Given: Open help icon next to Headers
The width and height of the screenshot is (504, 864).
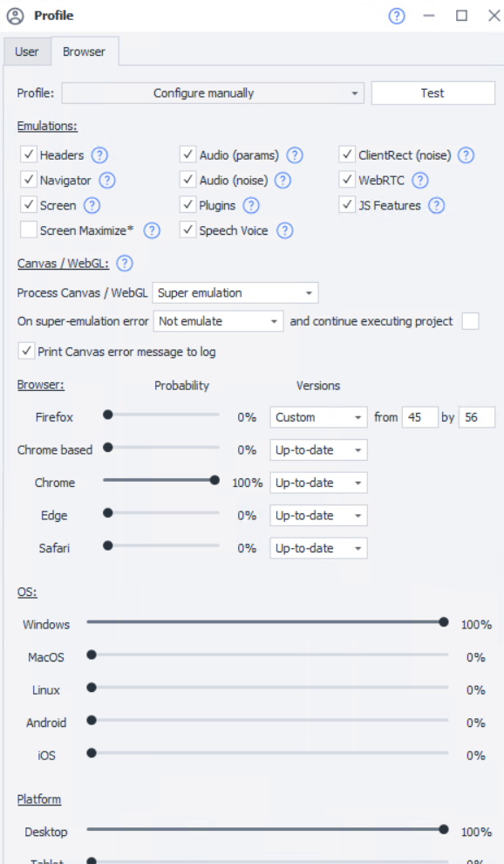Looking at the screenshot, I should click(x=99, y=155).
